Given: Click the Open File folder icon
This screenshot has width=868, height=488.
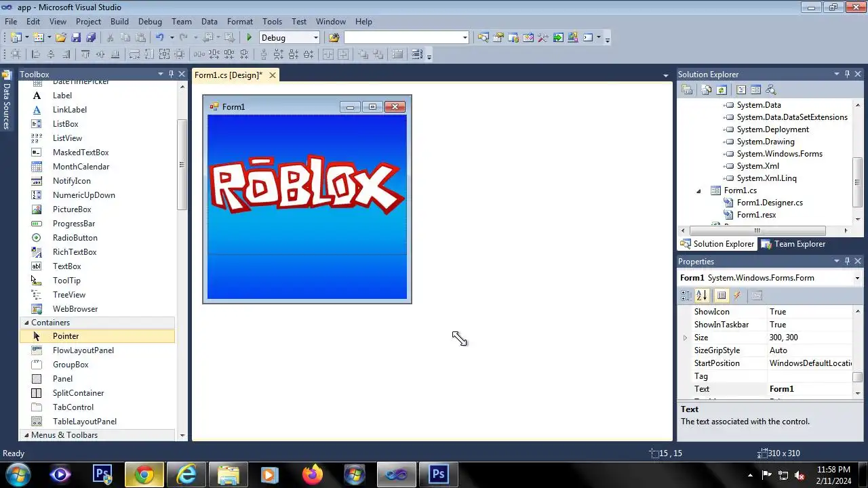Looking at the screenshot, I should click(x=60, y=38).
